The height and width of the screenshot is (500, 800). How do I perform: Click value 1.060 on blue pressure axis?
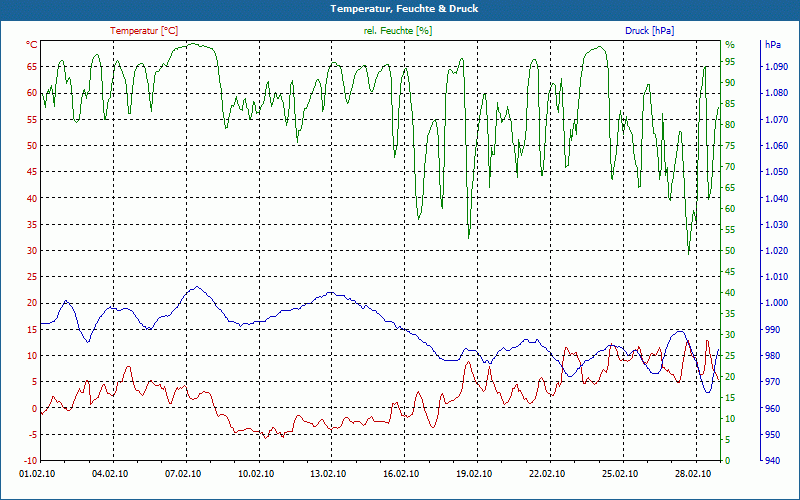coord(776,146)
